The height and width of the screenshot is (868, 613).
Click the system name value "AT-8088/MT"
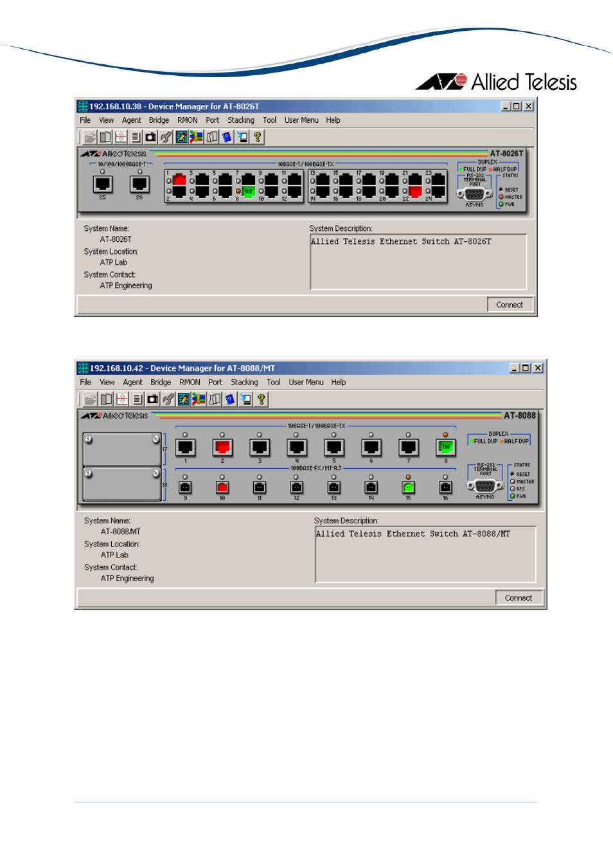click(x=120, y=532)
